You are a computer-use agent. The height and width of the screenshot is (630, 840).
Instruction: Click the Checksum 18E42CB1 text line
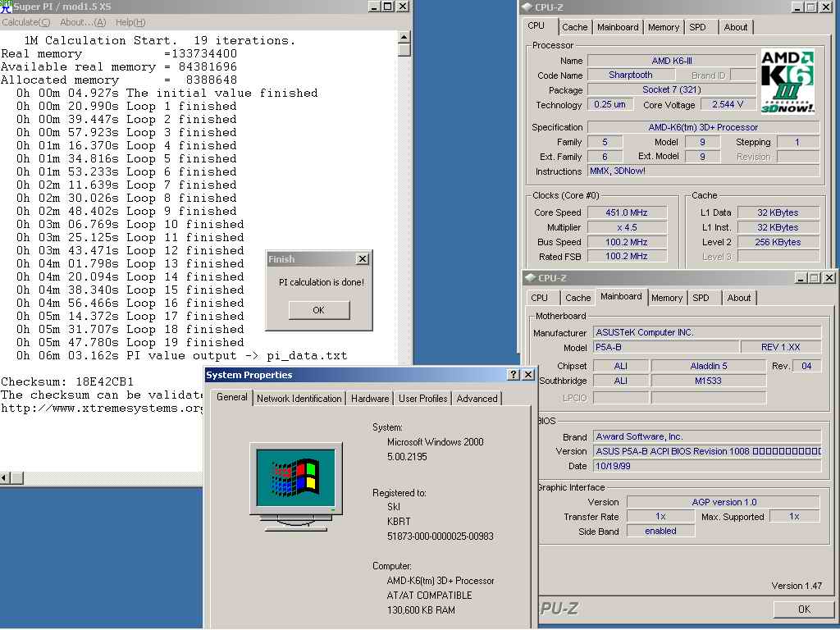click(67, 382)
